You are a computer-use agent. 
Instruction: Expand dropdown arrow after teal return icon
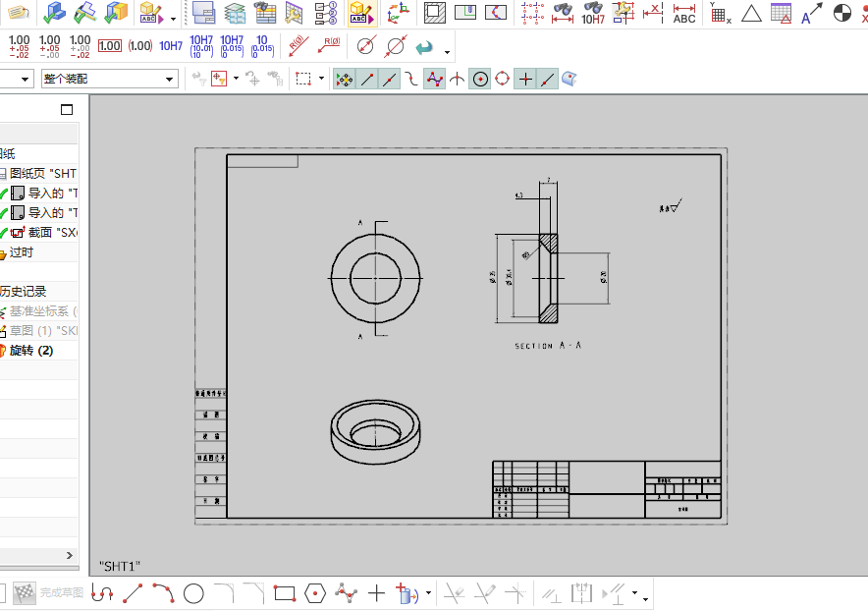pyautogui.click(x=448, y=53)
